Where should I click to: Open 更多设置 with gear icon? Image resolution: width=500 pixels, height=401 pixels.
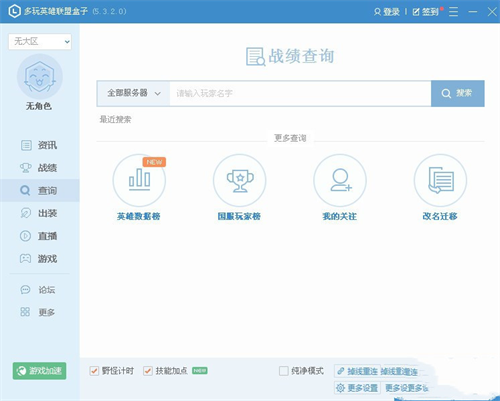click(x=357, y=388)
